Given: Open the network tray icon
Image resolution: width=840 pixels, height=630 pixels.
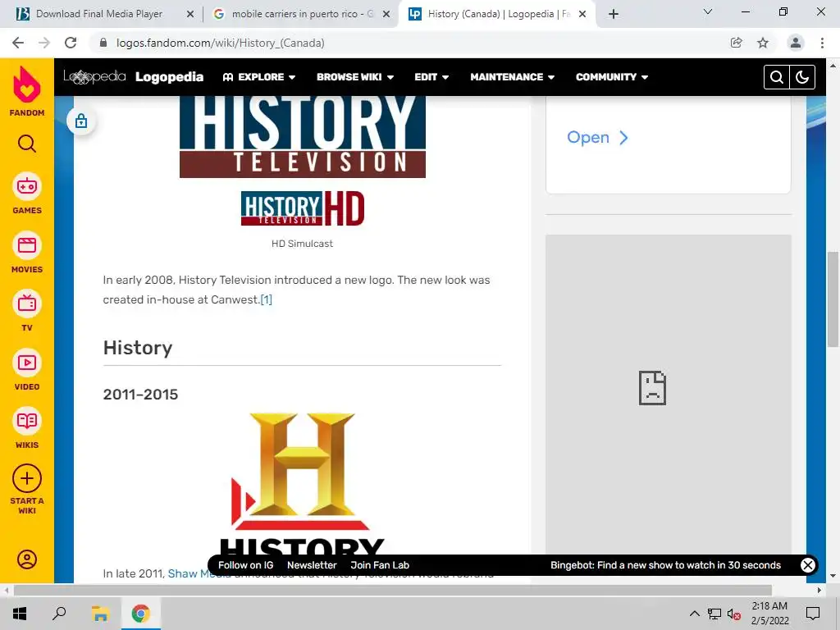Looking at the screenshot, I should 714,614.
